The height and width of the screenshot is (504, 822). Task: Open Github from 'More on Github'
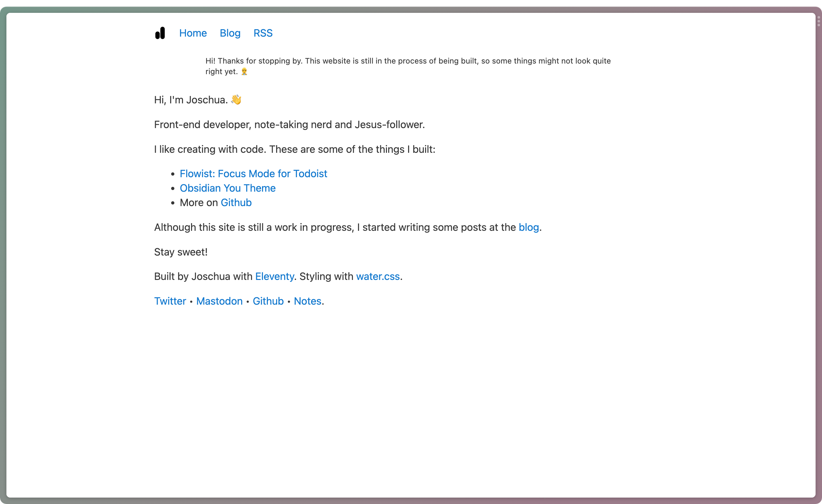(236, 202)
